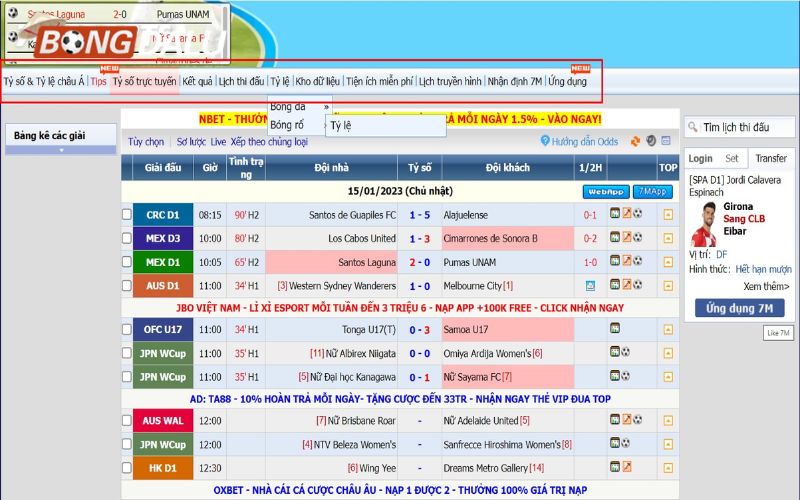The height and width of the screenshot is (500, 800).
Task: Switch to the Login tab
Action: tap(700, 158)
